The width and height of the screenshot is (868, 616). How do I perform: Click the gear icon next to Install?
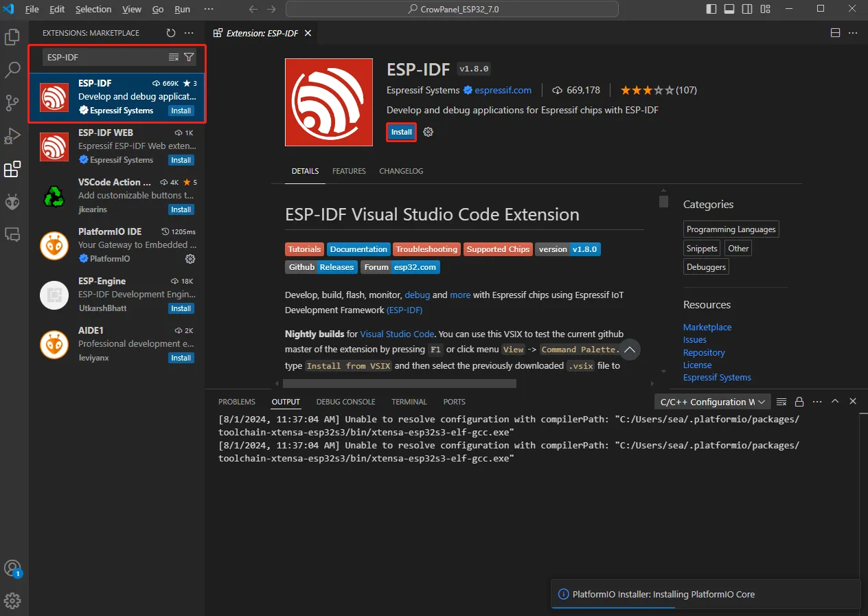[x=429, y=132]
